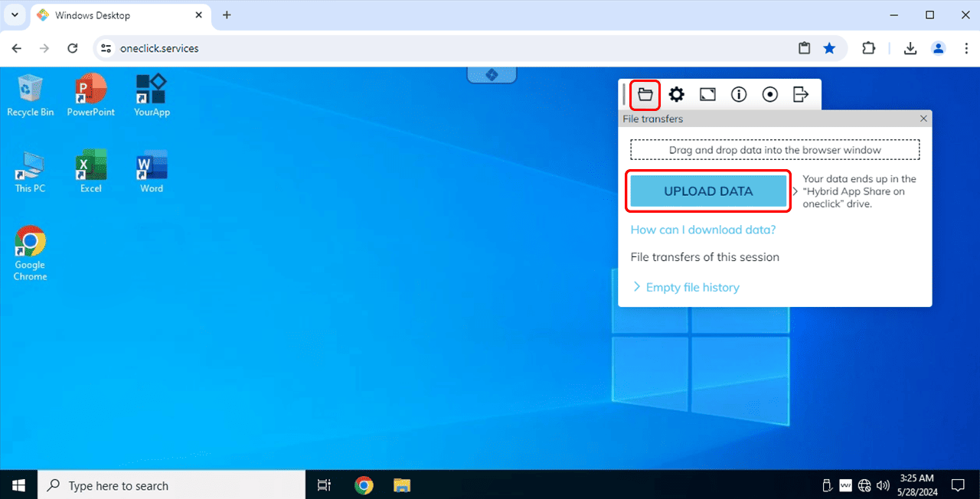Open Windows Start menu

[x=18, y=485]
